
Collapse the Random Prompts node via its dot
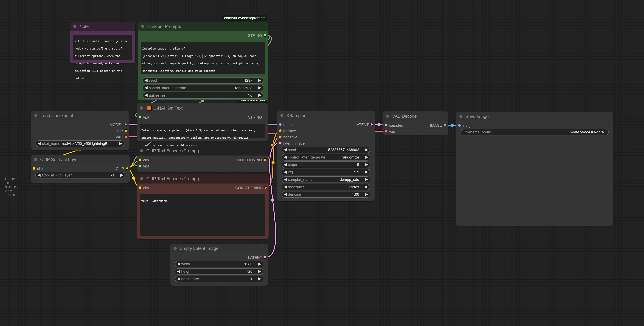[142, 26]
